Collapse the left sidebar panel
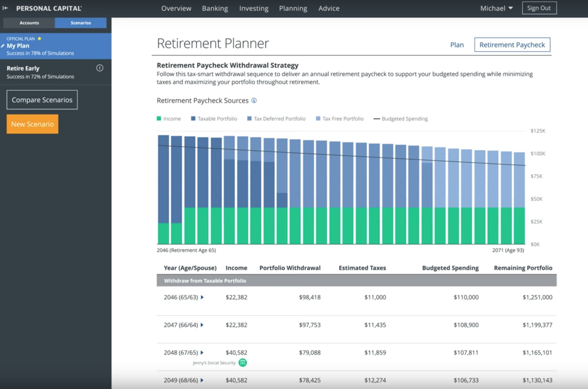Viewport: 588px width, 389px height. [x=5, y=8]
